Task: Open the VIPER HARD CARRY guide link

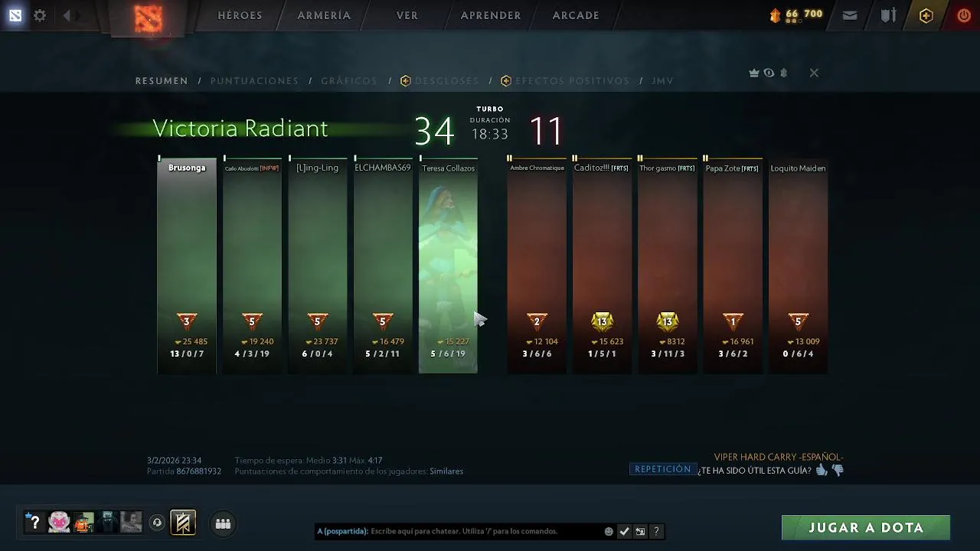Action: coord(779,457)
